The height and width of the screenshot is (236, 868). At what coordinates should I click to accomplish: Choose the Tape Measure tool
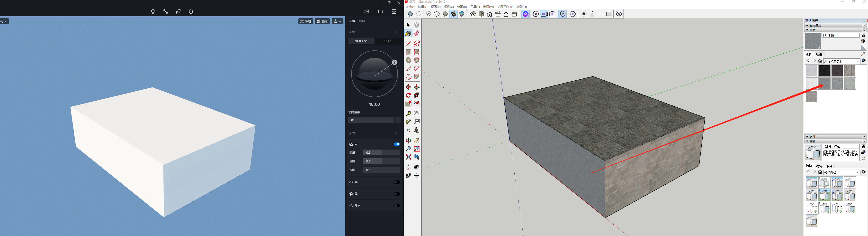pyautogui.click(x=408, y=114)
